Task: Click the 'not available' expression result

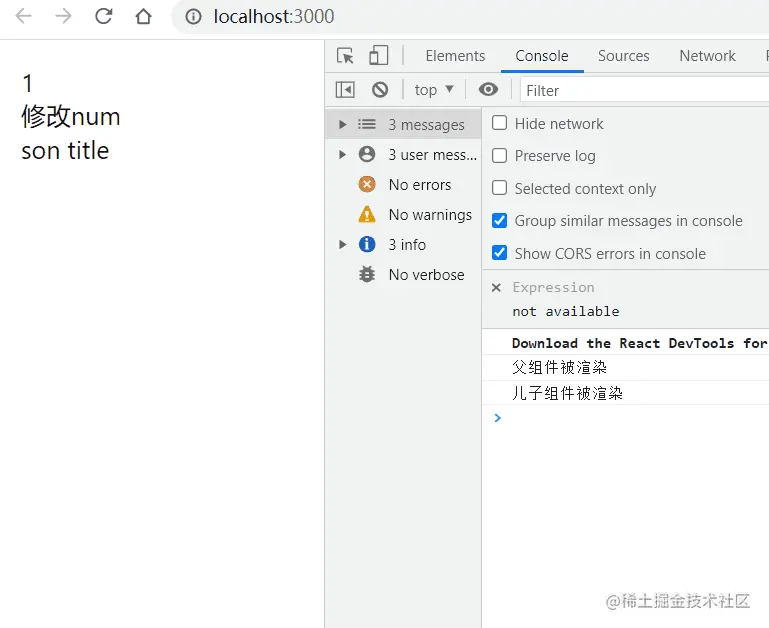Action: click(x=565, y=311)
